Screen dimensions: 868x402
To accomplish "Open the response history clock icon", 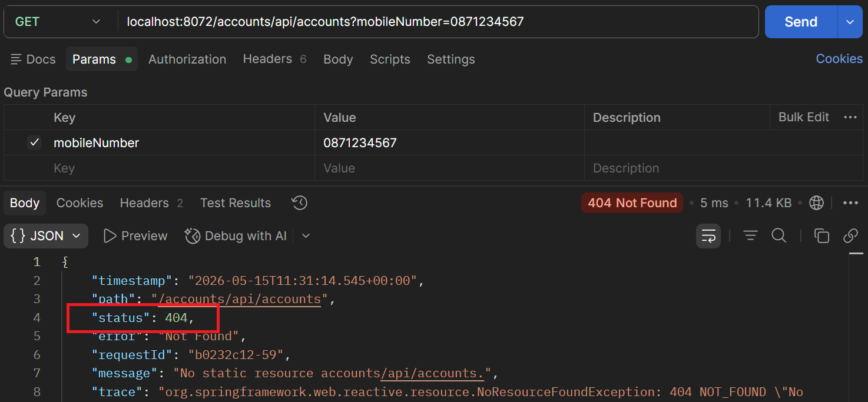I will [x=299, y=203].
